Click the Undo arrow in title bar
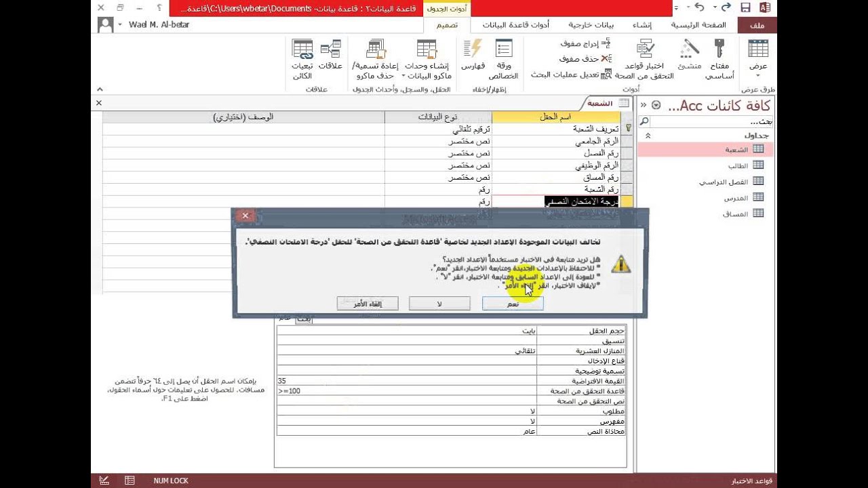 701,7
